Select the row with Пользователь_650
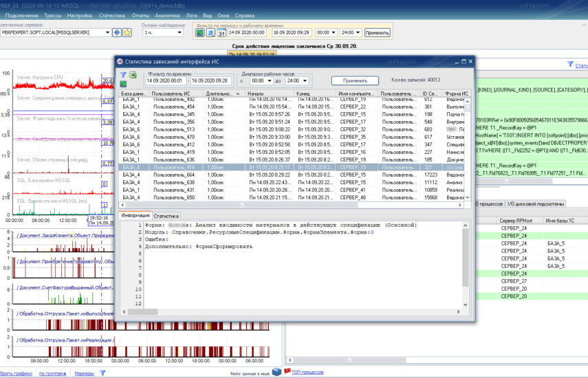The image size is (588, 378). pos(292,197)
